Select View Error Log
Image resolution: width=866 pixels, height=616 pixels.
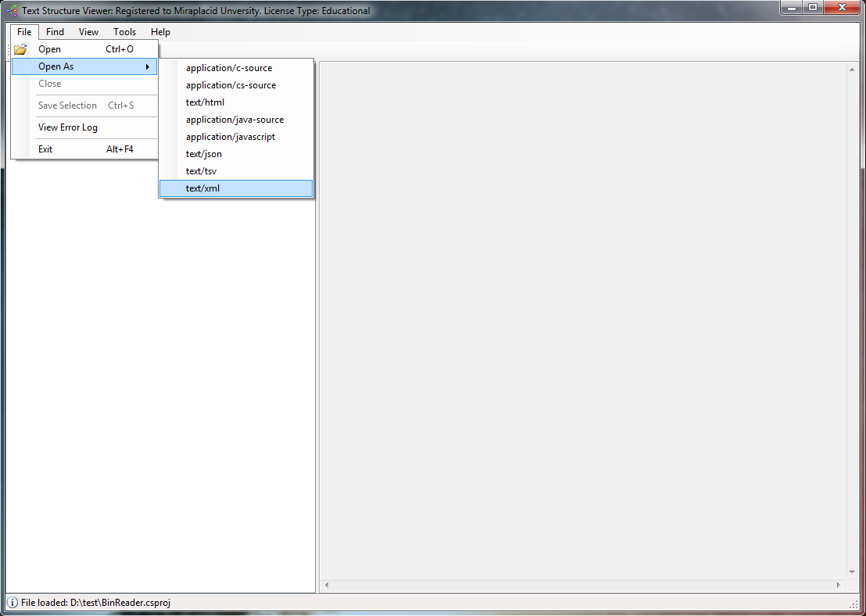tap(84, 127)
